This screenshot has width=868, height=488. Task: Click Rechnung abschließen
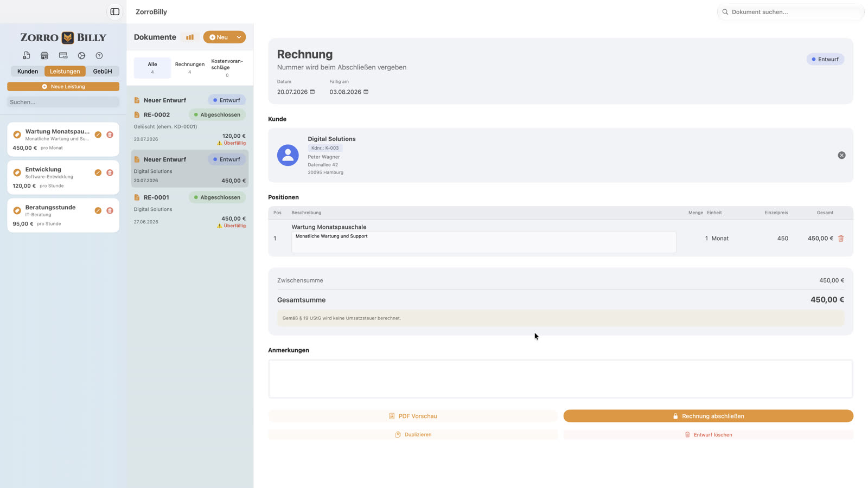(709, 416)
